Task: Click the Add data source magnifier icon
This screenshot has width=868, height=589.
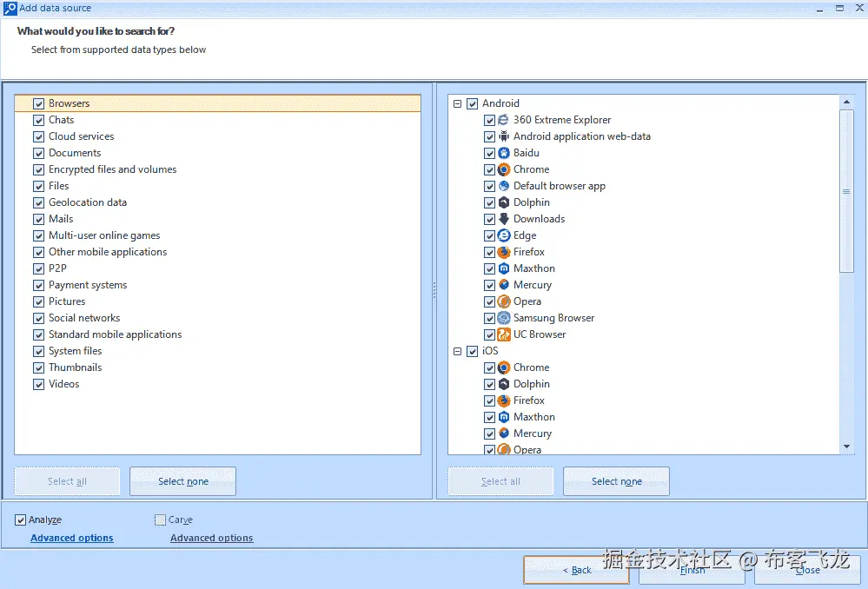Action: click(x=10, y=9)
